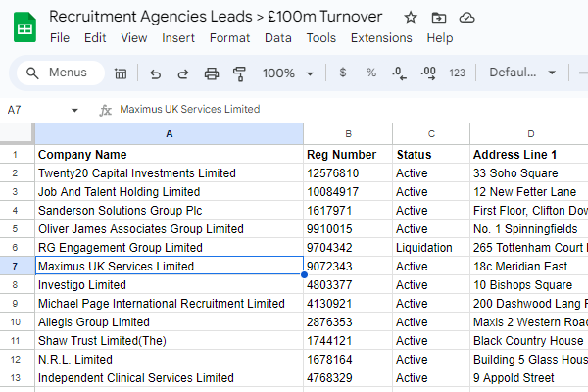Select the Liquidation status cell
The width and height of the screenshot is (588, 392).
(x=431, y=248)
